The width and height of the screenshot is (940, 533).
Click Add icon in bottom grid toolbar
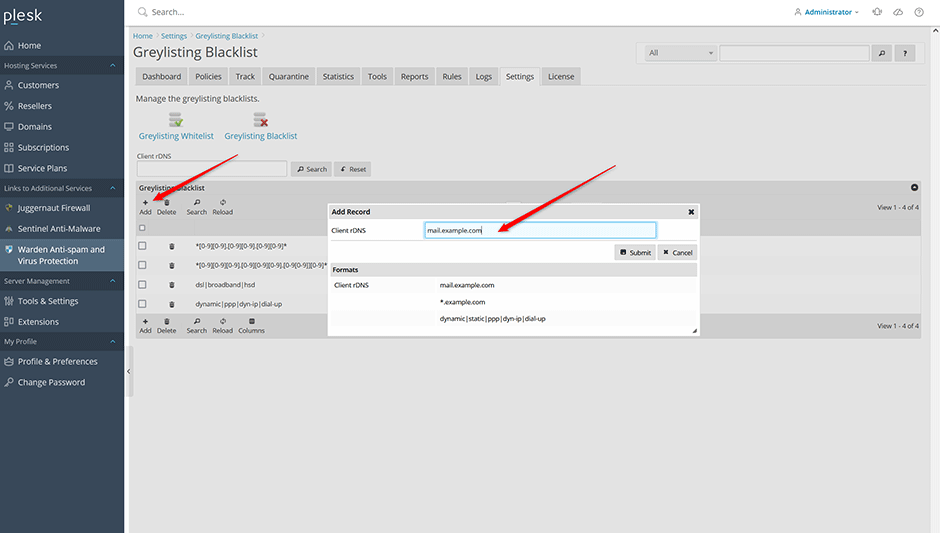(x=145, y=321)
